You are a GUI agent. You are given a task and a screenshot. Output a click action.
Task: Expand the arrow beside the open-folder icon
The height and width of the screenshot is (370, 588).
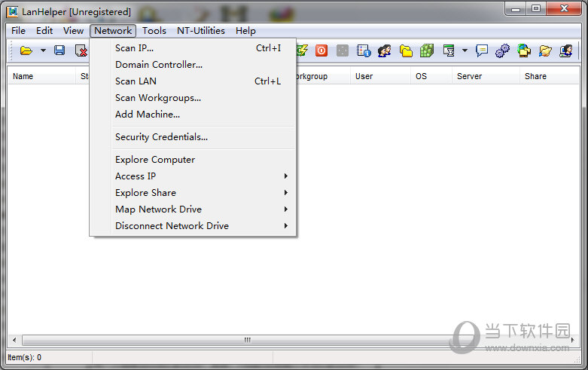43,50
